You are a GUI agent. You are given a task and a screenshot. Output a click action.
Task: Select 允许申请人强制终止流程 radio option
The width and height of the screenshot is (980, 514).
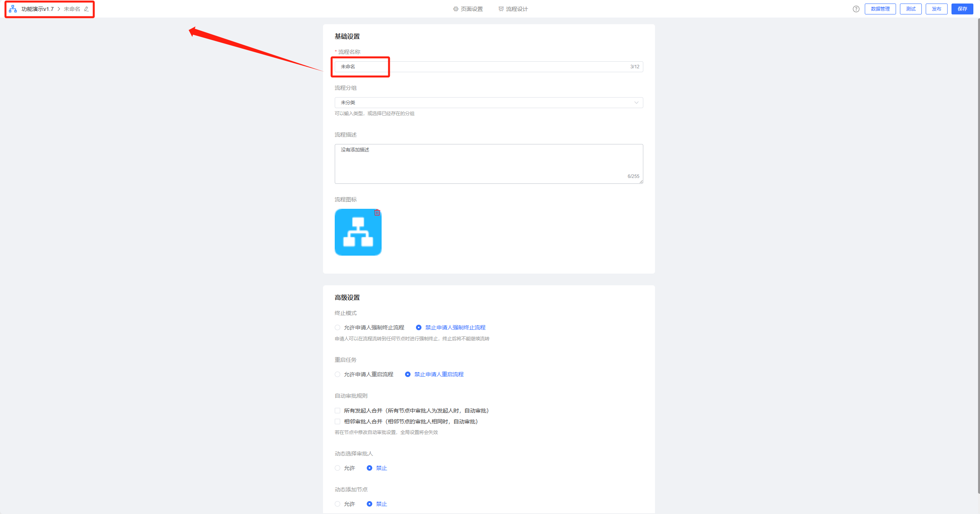[x=337, y=327]
